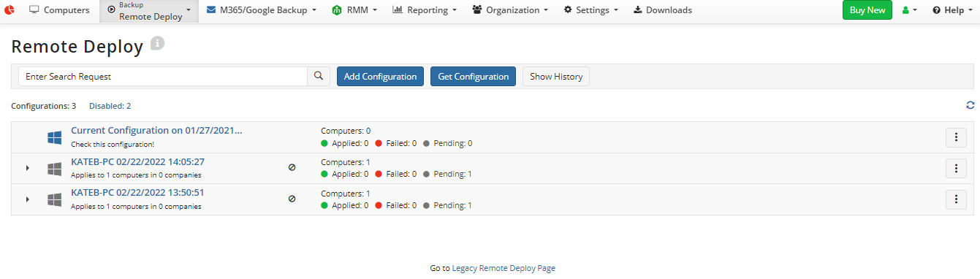Open three-dot menu for Current Configuration
Viewport: 980px width, 279px height.
click(956, 137)
